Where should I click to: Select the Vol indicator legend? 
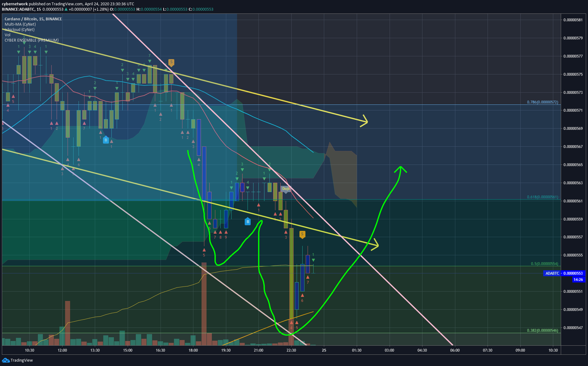point(8,35)
